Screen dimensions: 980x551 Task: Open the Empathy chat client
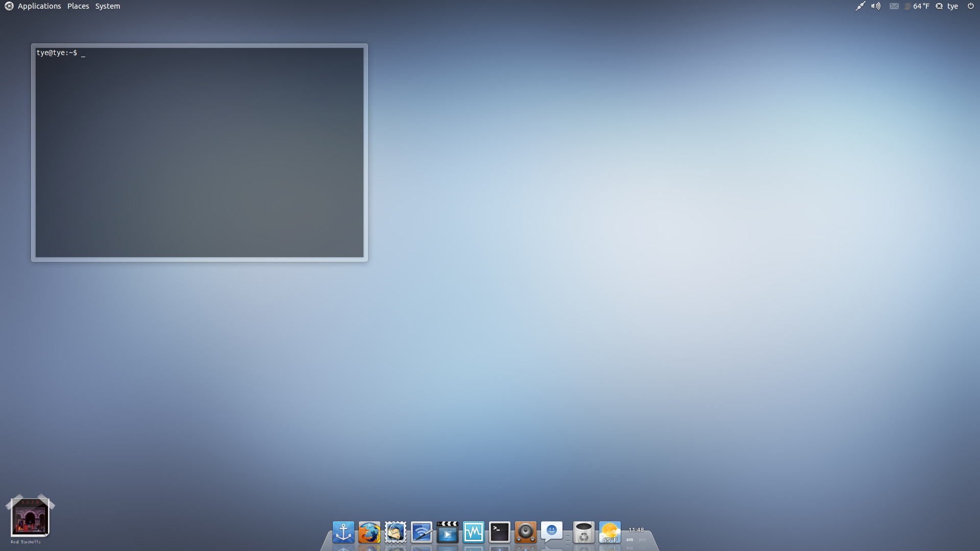(x=553, y=533)
